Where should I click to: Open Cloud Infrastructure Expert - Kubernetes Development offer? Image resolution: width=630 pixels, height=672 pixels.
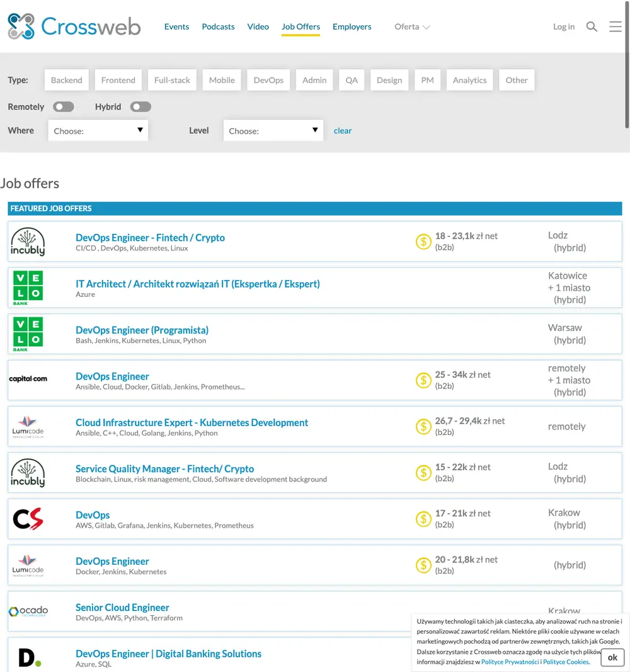pos(192,422)
